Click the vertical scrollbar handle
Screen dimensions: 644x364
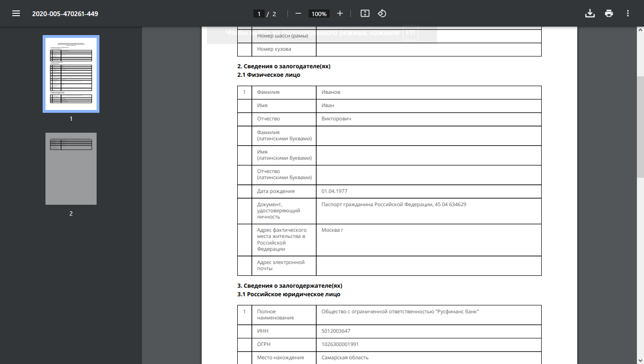click(x=640, y=126)
